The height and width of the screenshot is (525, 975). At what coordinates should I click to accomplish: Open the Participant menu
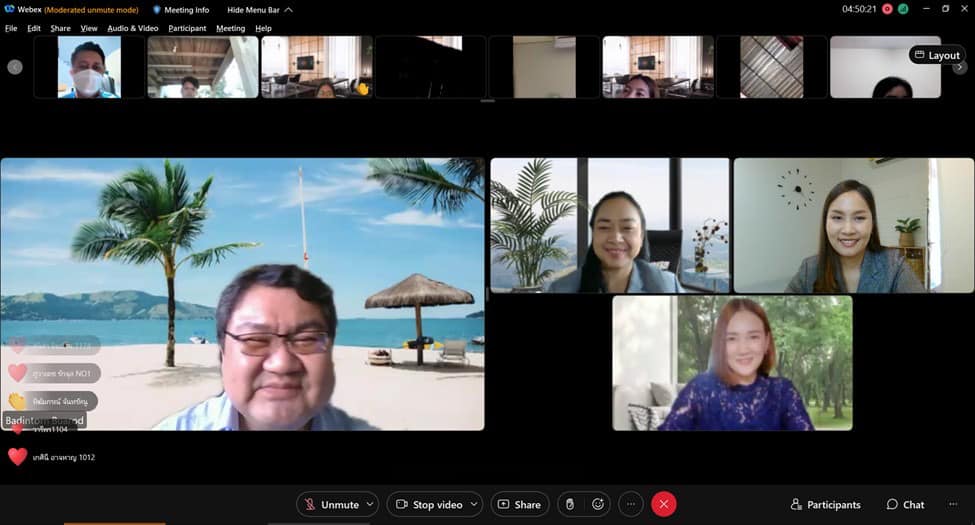pos(187,28)
